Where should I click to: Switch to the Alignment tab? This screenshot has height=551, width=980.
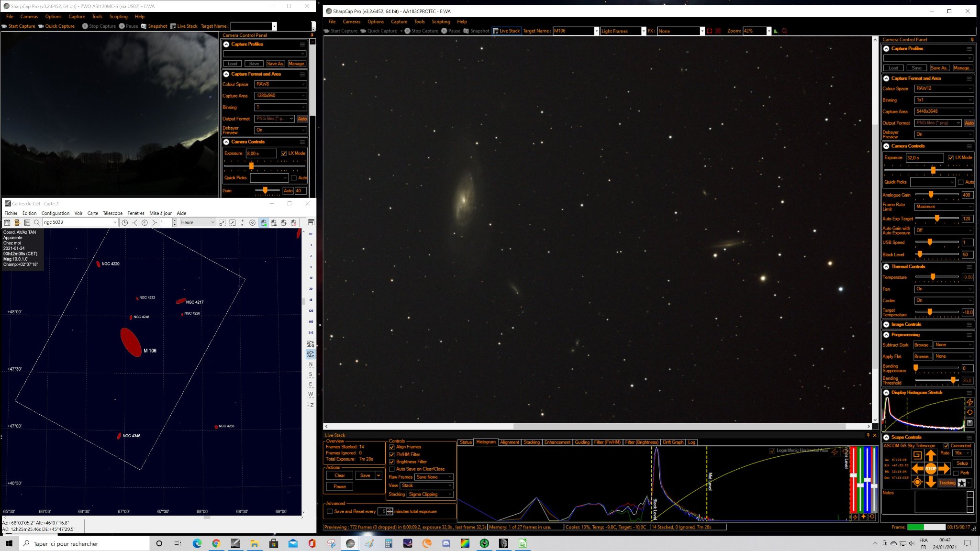(510, 442)
